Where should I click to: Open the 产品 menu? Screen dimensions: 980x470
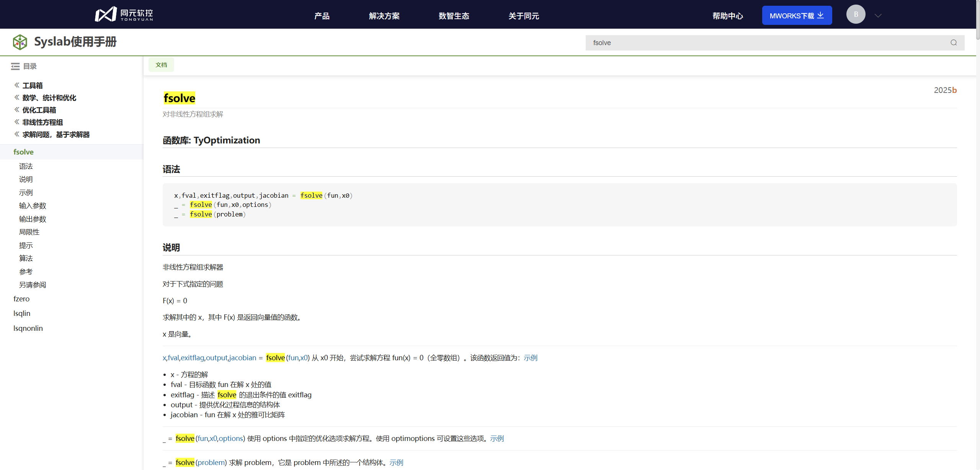322,16
